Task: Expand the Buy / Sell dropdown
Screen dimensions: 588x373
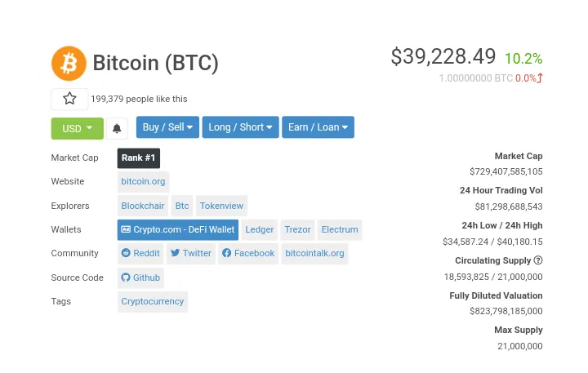Action: coord(167,127)
